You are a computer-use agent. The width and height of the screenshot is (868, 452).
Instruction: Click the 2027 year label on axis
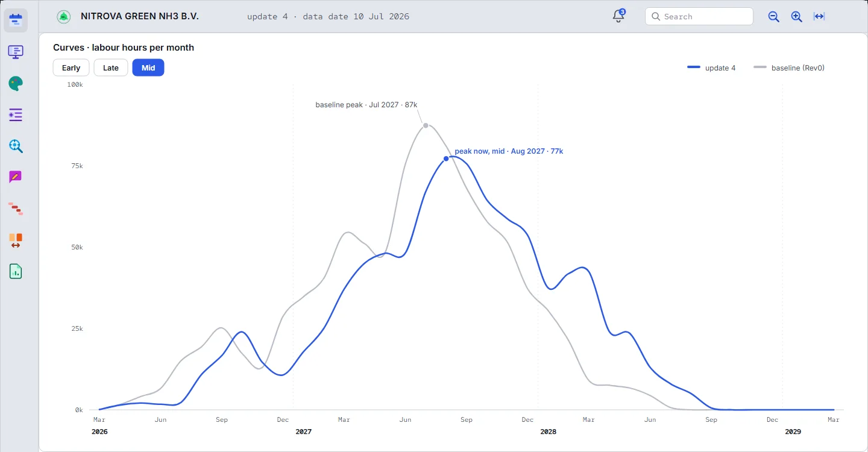[x=304, y=432]
